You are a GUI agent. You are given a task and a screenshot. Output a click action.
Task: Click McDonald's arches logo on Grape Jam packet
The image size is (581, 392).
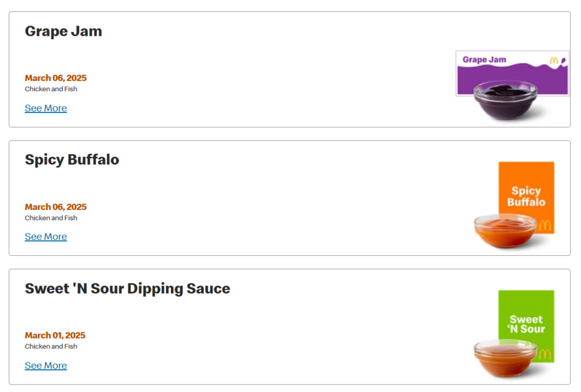(x=554, y=60)
